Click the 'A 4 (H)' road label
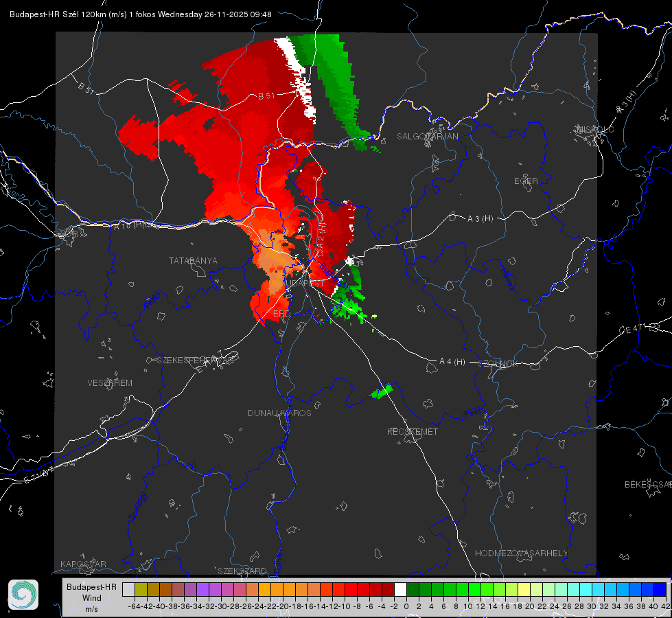Image resolution: width=672 pixels, height=618 pixels. [x=452, y=362]
